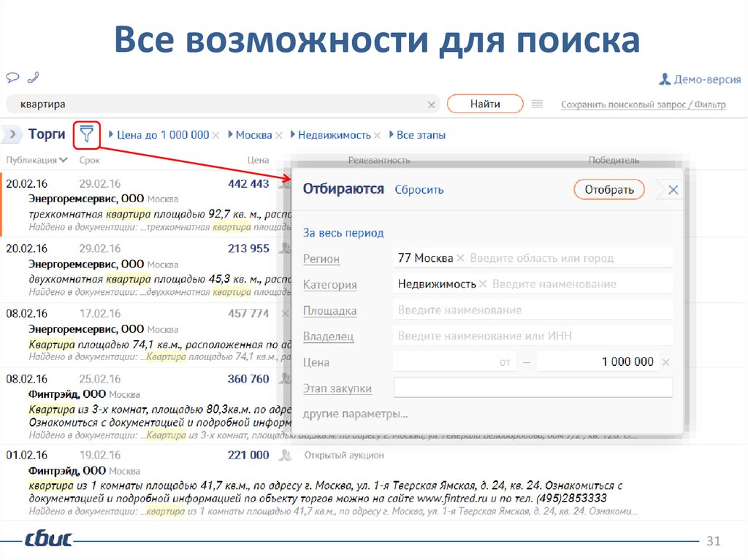This screenshot has height=560, width=748.
Task: Clear the search field text 'квартира'
Action: tap(431, 104)
